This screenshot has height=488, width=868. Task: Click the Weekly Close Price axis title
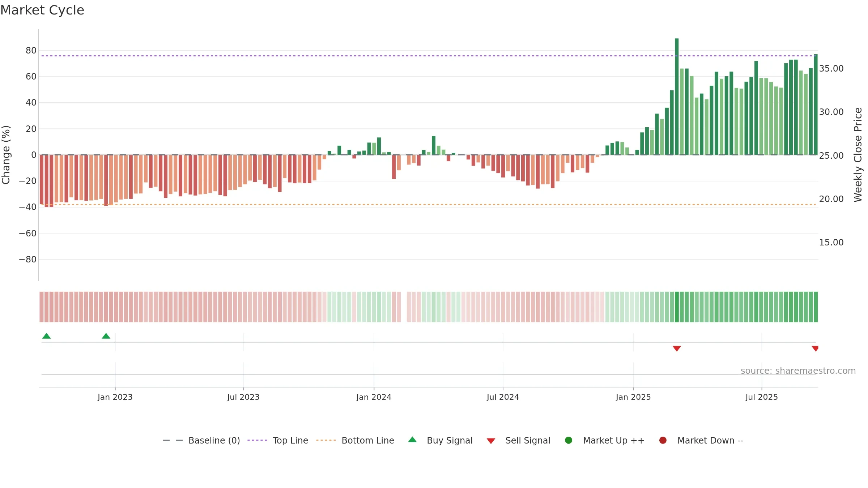point(858,155)
